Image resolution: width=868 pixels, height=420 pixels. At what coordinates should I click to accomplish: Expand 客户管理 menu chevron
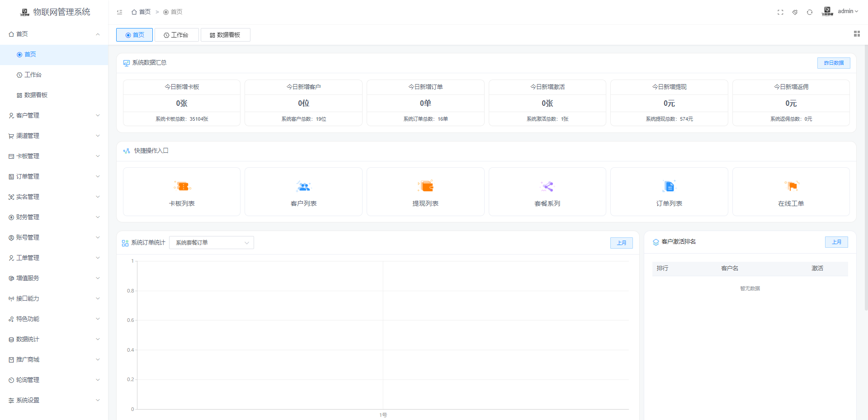tap(98, 116)
